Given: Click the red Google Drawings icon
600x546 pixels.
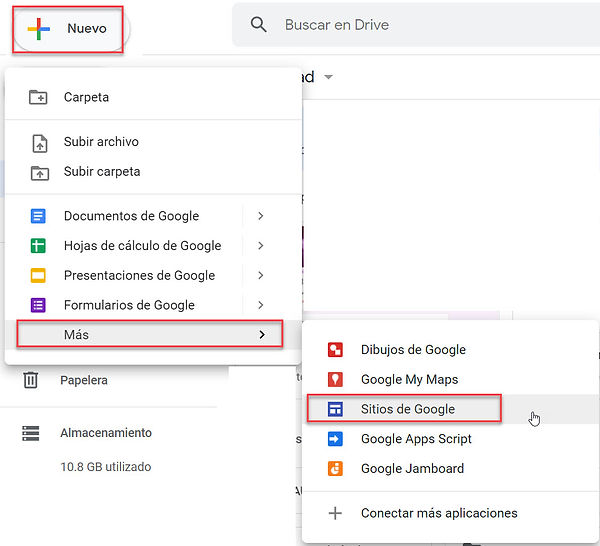Looking at the screenshot, I should pyautogui.click(x=335, y=350).
